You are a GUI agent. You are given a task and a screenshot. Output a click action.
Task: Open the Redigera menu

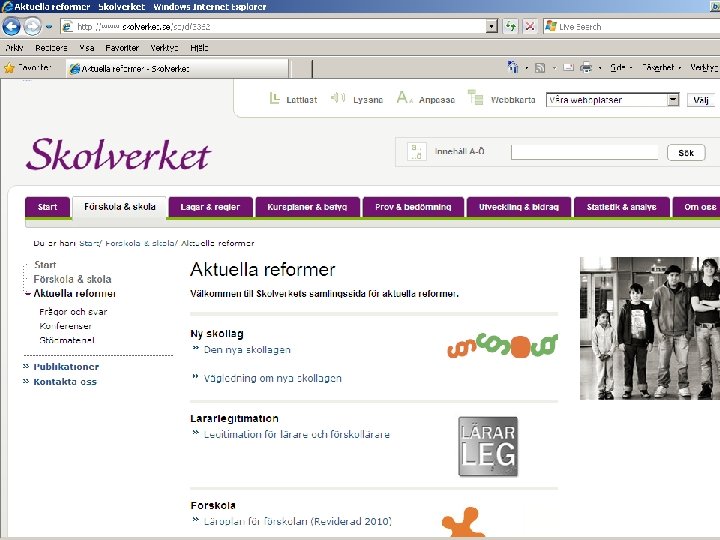[x=51, y=48]
